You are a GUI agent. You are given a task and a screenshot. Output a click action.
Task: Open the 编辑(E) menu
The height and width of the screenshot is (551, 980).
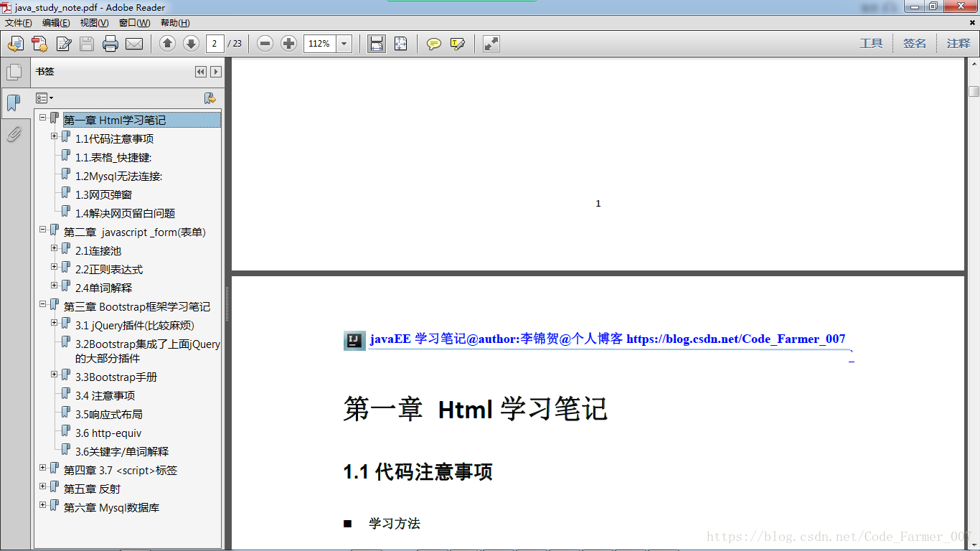56,23
